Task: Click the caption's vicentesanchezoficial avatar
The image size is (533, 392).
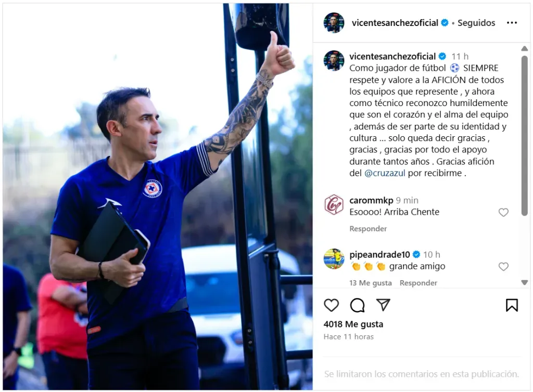Action: [334, 60]
